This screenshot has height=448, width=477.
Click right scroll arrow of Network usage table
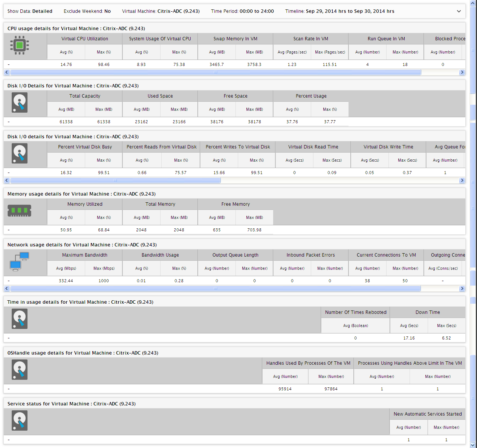(x=462, y=289)
